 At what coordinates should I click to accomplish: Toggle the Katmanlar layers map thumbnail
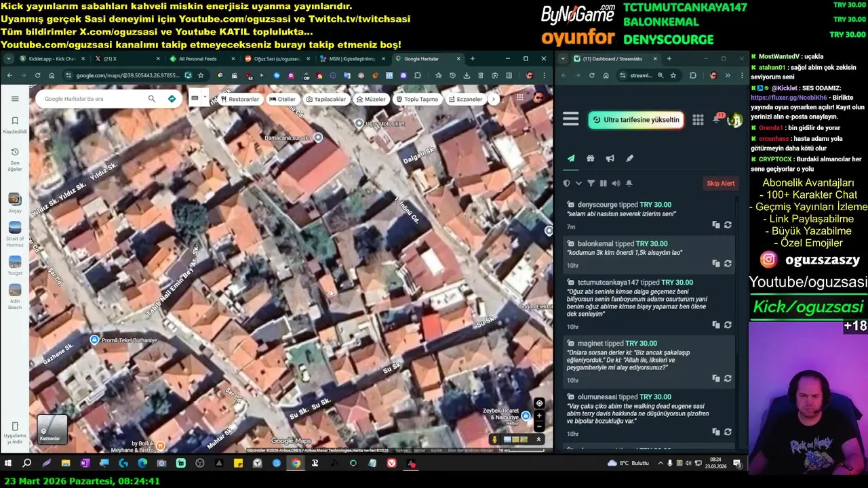click(x=52, y=428)
